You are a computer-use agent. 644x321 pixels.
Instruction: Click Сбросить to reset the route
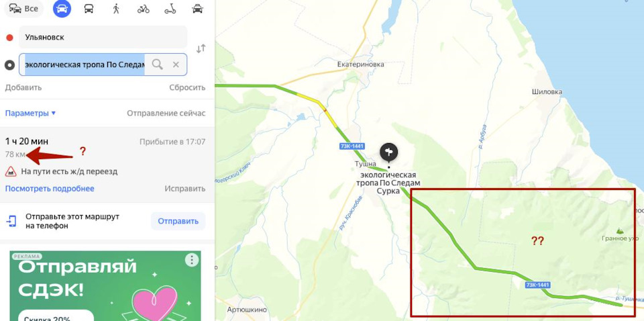click(187, 87)
